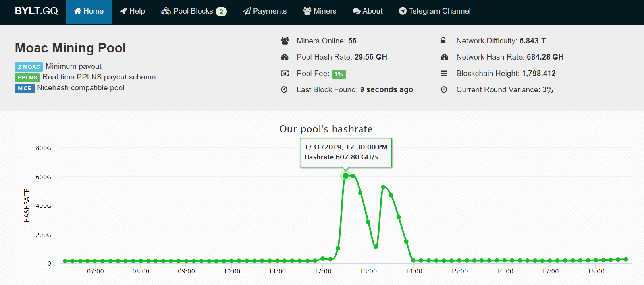The width and height of the screenshot is (644, 285).
Task: Click the Current Round Variance clock icon
Action: [x=444, y=90]
